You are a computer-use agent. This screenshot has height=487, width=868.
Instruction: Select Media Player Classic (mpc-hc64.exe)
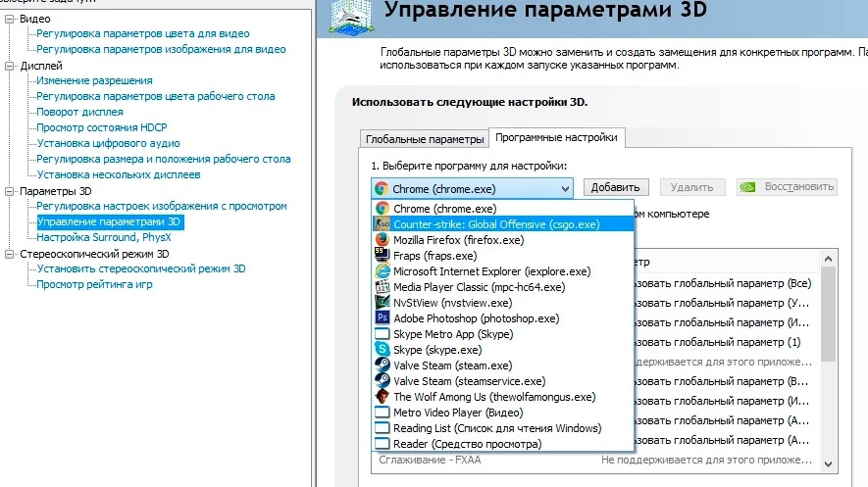[503, 287]
